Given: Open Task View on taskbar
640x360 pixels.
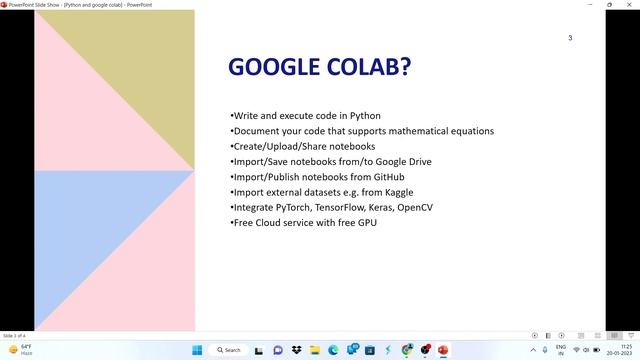Looking at the screenshot, I should pos(259,350).
